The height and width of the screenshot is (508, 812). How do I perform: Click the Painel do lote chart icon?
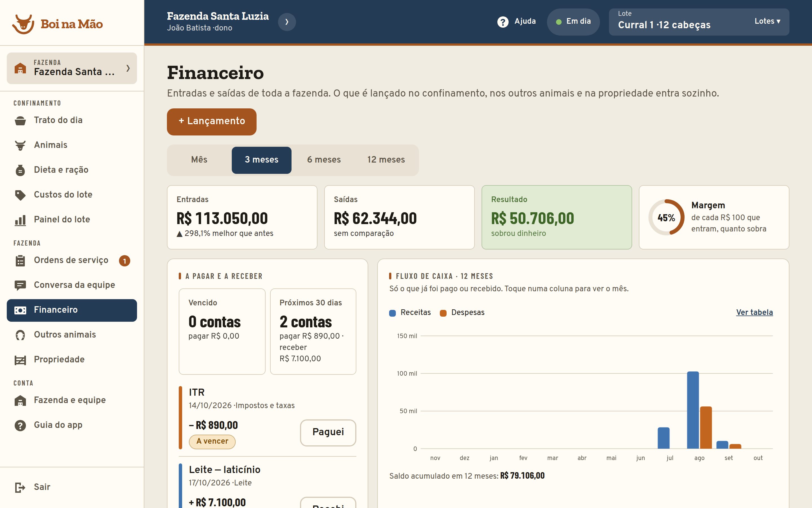(x=20, y=220)
